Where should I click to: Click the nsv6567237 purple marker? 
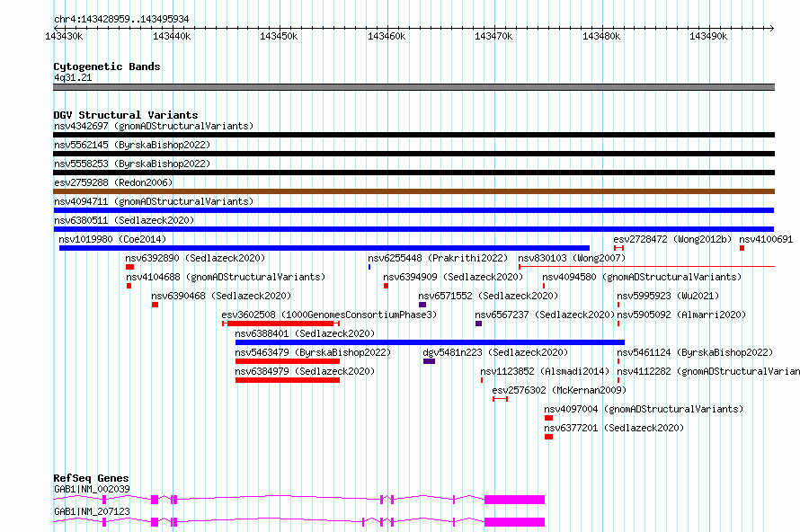click(478, 324)
